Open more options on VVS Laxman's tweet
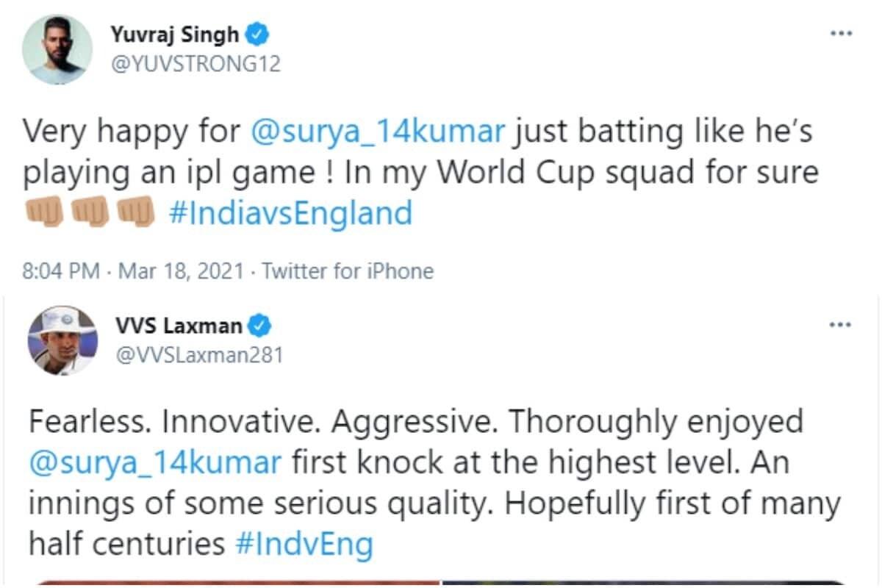 click(x=839, y=324)
